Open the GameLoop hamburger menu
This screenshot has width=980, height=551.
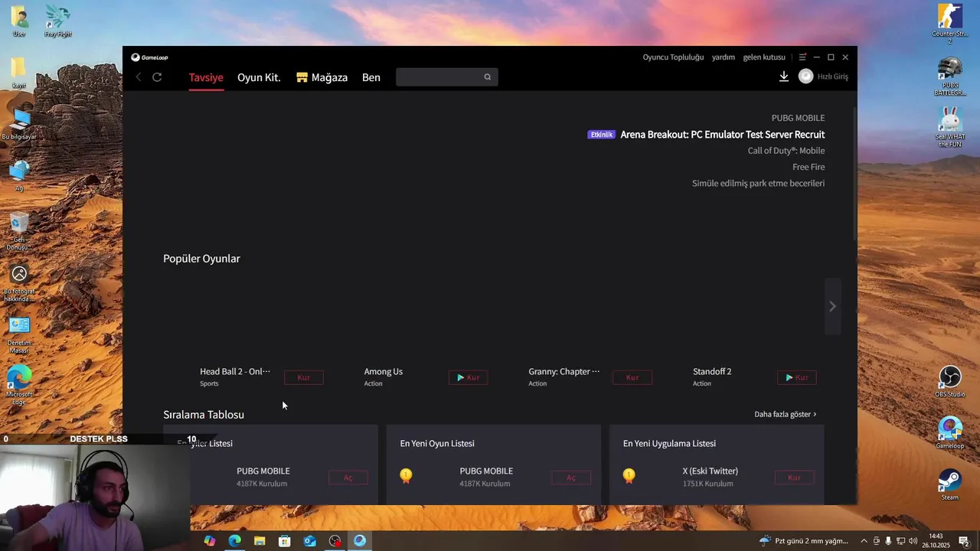802,57
